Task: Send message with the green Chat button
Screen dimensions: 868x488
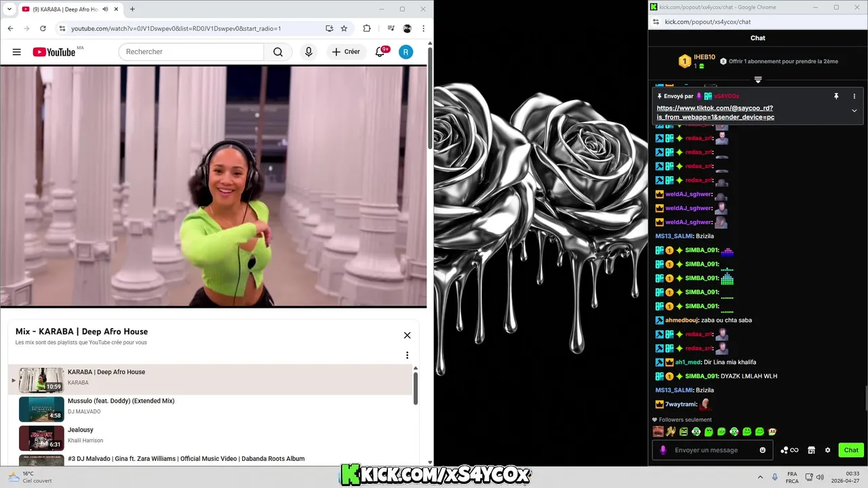Action: pyautogui.click(x=851, y=450)
